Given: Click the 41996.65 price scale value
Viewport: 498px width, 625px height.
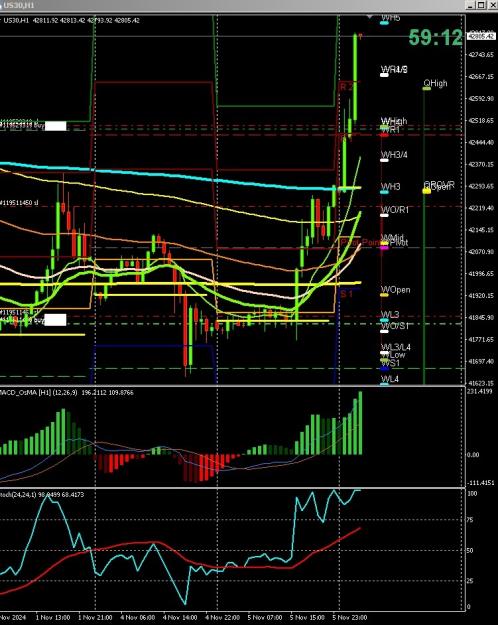Looking at the screenshot, I should (x=481, y=274).
